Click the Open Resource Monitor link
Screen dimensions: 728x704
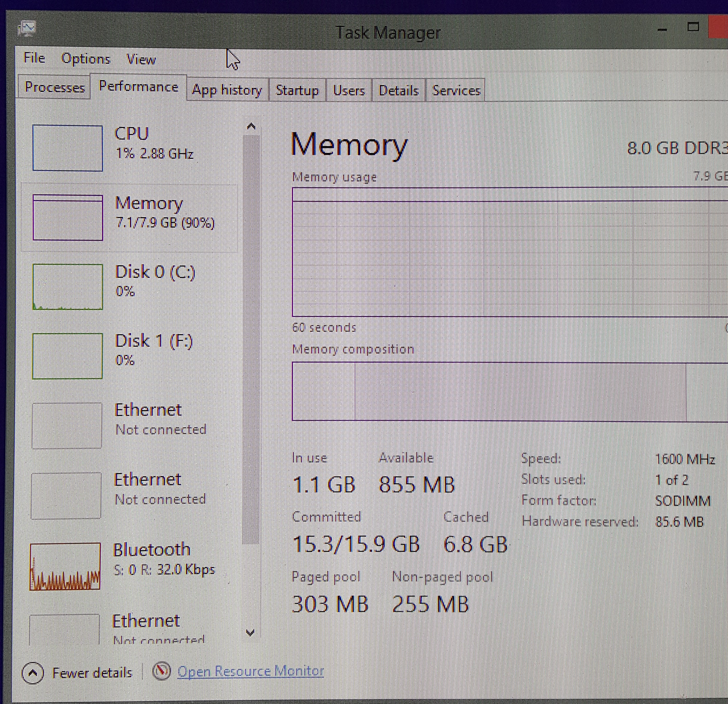[251, 671]
